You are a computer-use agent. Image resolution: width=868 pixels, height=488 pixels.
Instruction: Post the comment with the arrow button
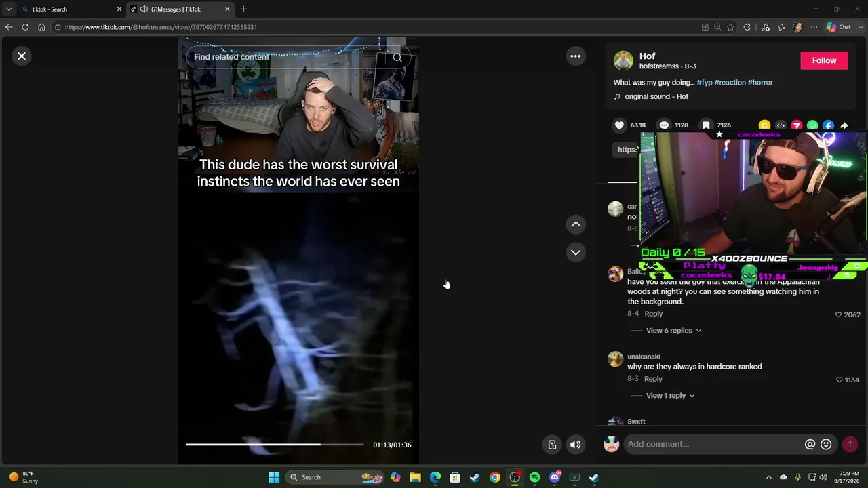pyautogui.click(x=850, y=444)
